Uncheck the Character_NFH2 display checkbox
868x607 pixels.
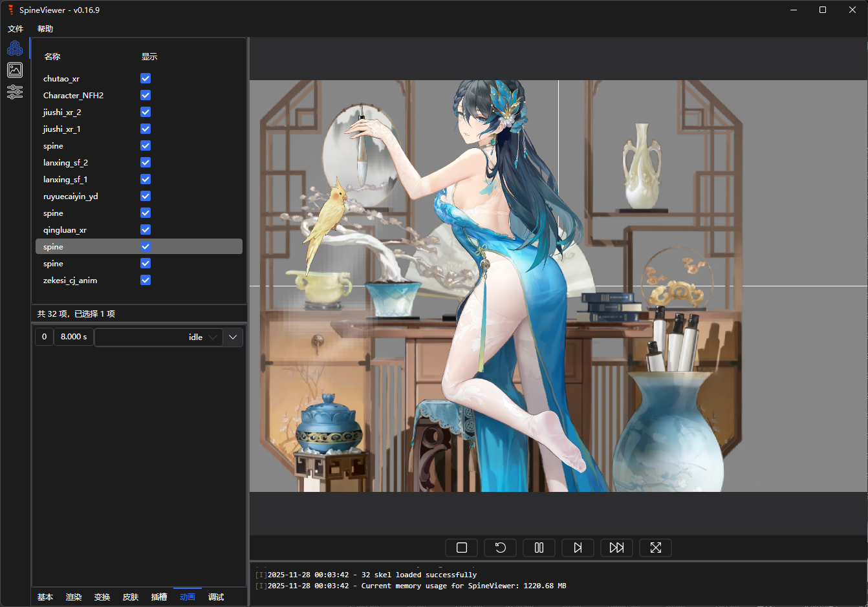point(146,95)
